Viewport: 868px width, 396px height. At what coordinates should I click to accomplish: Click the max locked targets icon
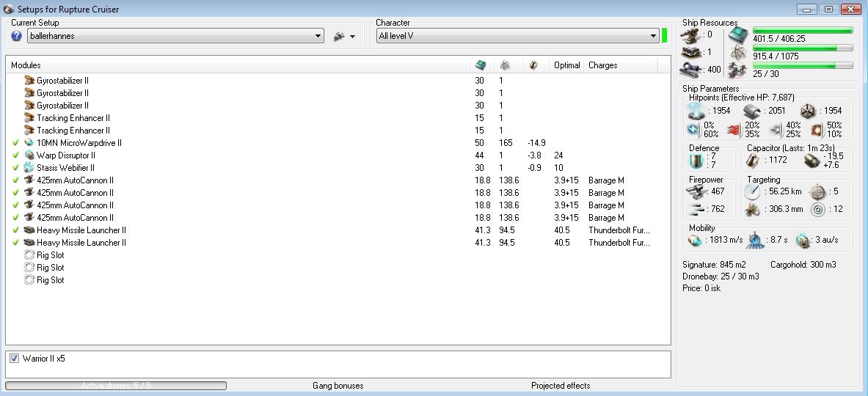click(x=817, y=192)
